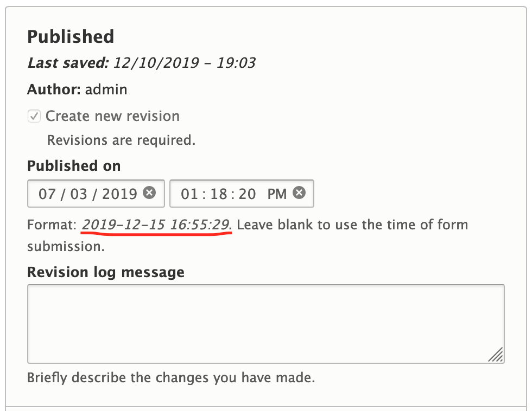Select the hour "01" in time field

click(189, 194)
